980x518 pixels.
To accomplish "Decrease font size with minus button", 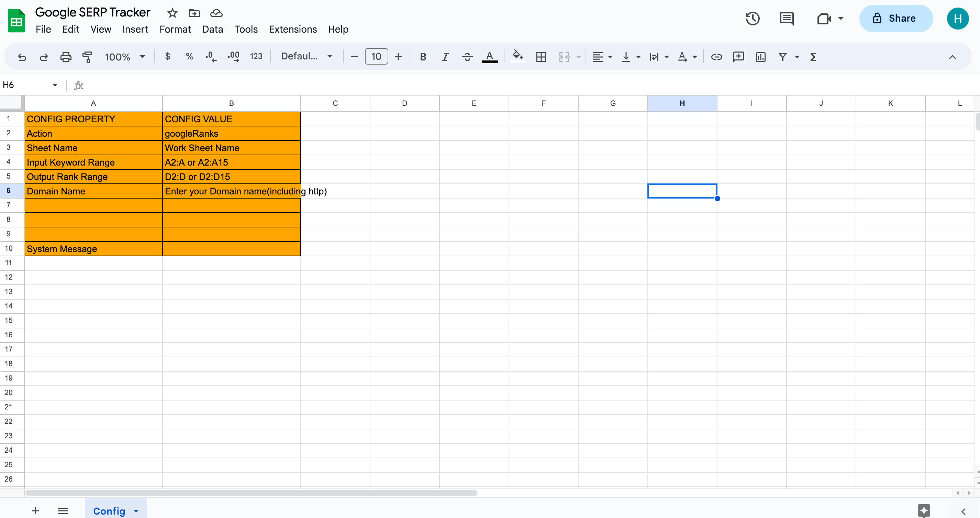I will (354, 57).
